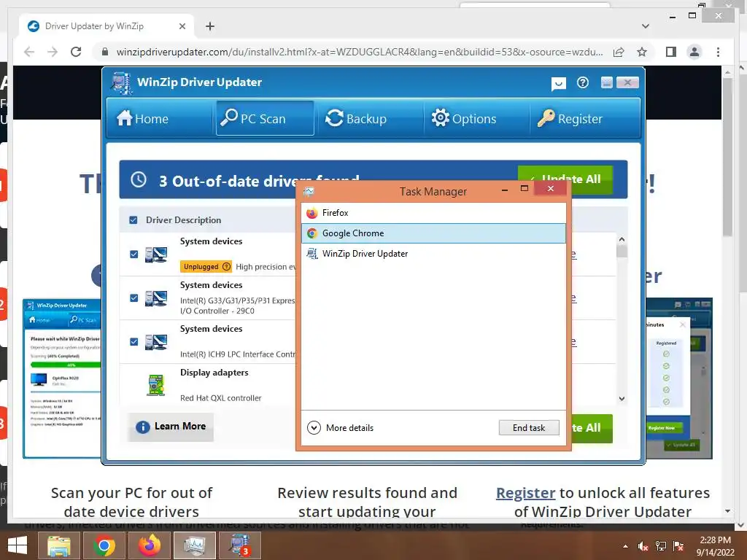
Task: Open the Windows Start button
Action: click(18, 545)
